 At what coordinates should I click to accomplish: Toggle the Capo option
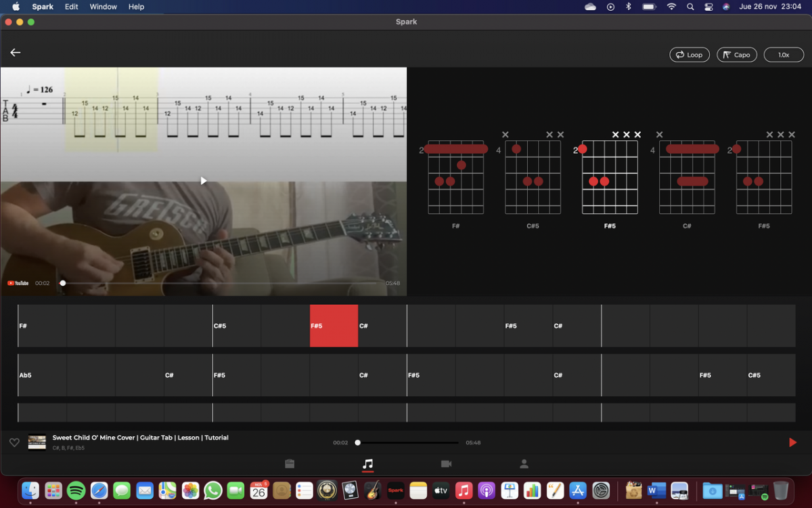pyautogui.click(x=736, y=55)
